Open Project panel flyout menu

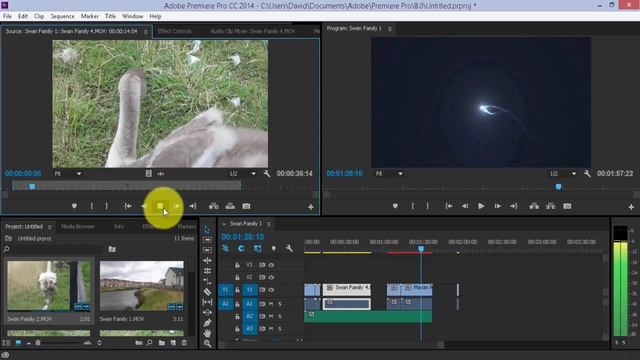click(x=49, y=227)
